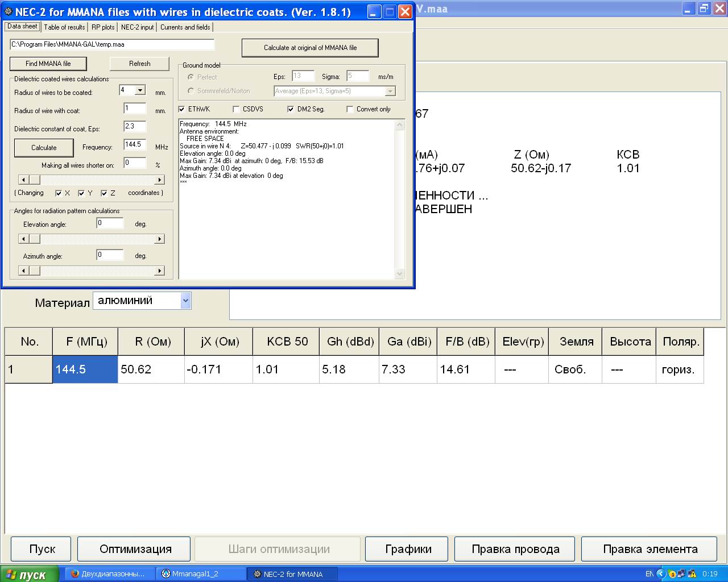Click left arrow of elevation angle slider
This screenshot has width=728, height=582.
coord(23,239)
